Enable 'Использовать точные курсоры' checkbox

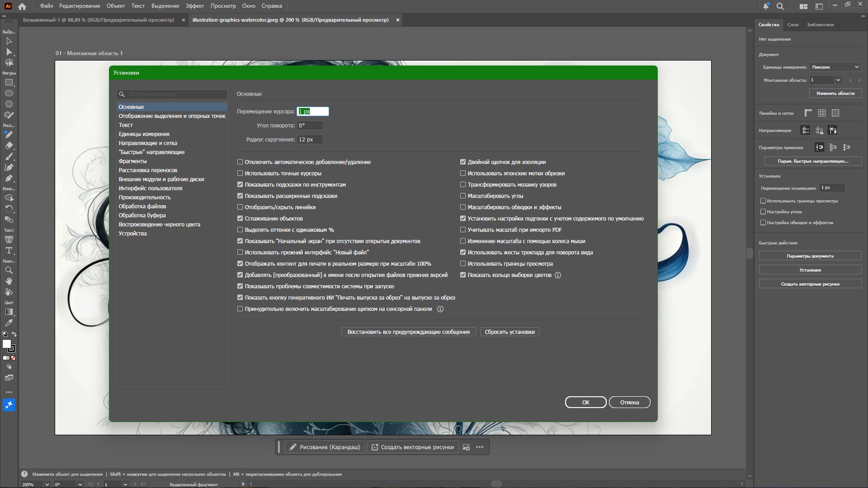coord(240,173)
